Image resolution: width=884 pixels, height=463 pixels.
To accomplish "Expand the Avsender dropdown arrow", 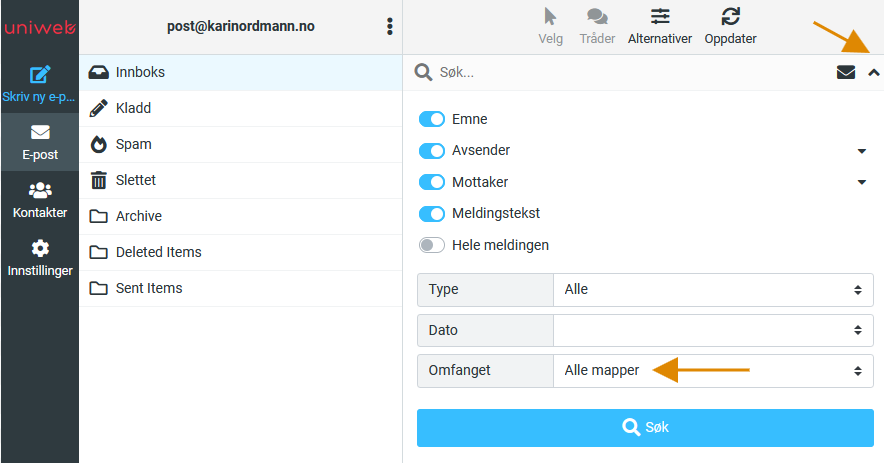I will [861, 151].
